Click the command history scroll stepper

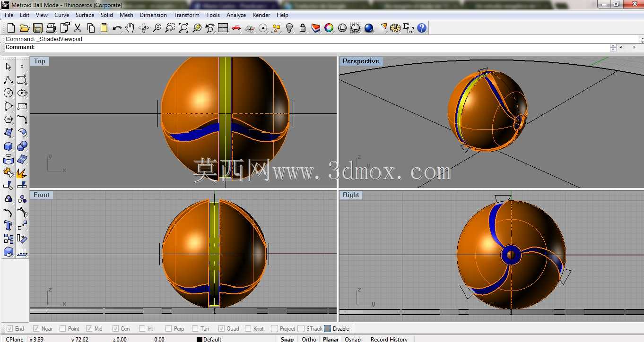pyautogui.click(x=613, y=47)
